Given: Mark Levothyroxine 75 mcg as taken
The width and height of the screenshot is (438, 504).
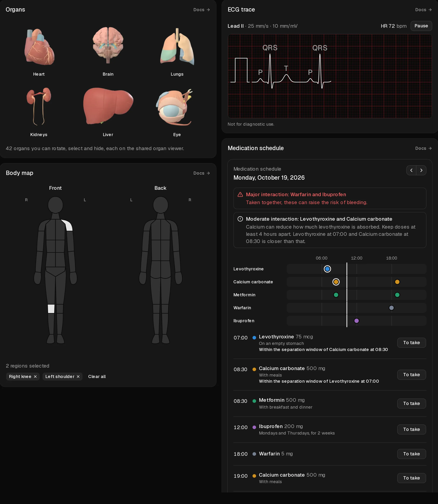Looking at the screenshot, I should 412,343.
